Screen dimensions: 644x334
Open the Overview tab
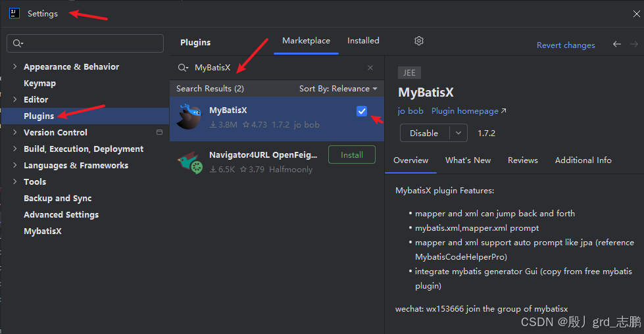point(410,160)
